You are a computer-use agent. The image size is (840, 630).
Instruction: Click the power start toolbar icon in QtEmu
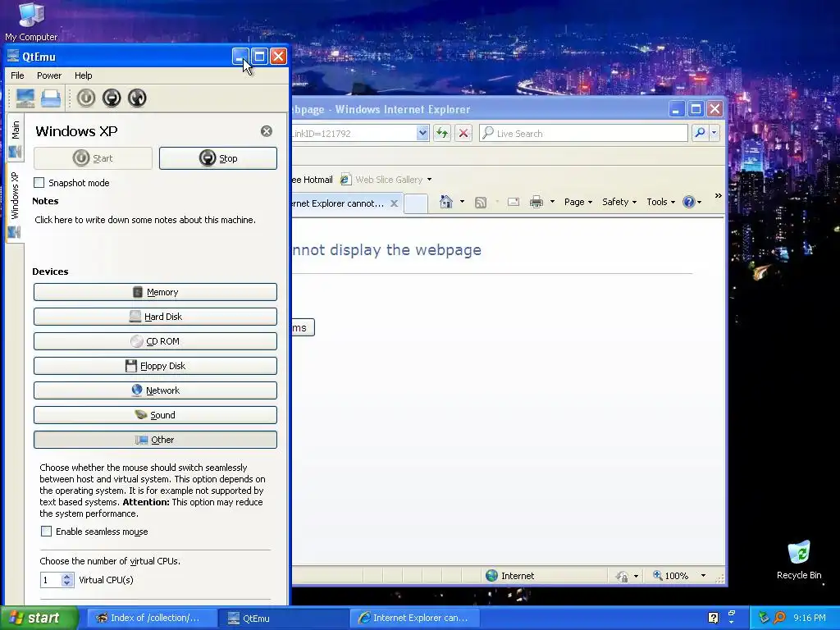[85, 98]
